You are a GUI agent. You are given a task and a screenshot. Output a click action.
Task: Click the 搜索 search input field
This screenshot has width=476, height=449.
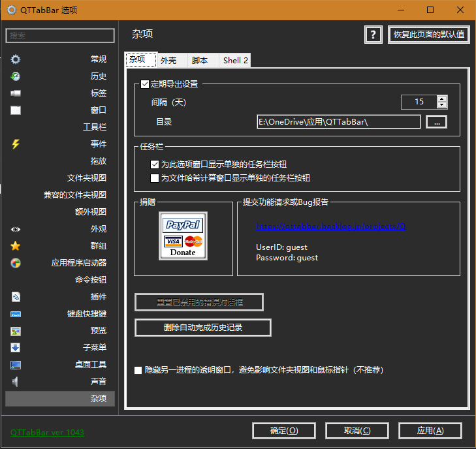60,35
